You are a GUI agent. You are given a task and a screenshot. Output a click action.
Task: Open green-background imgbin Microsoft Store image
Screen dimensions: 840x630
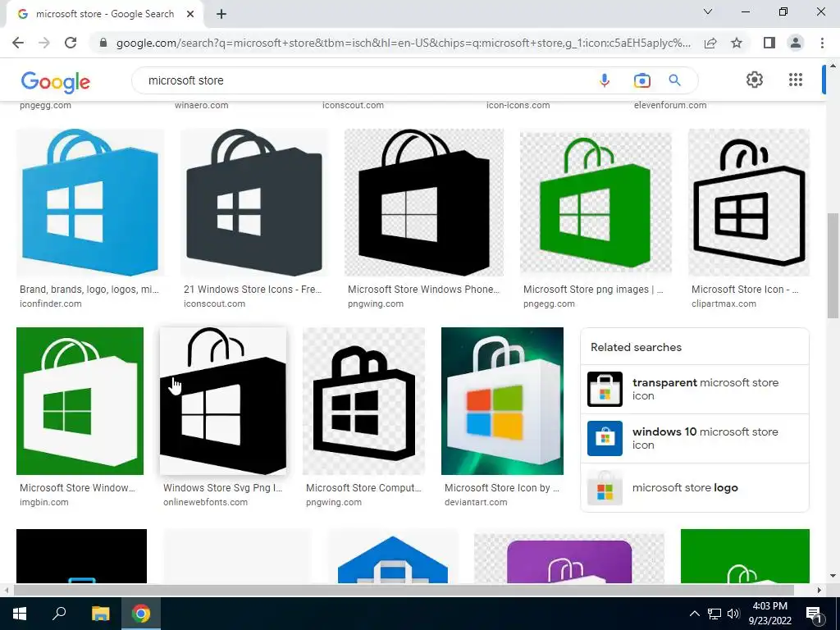tap(80, 400)
